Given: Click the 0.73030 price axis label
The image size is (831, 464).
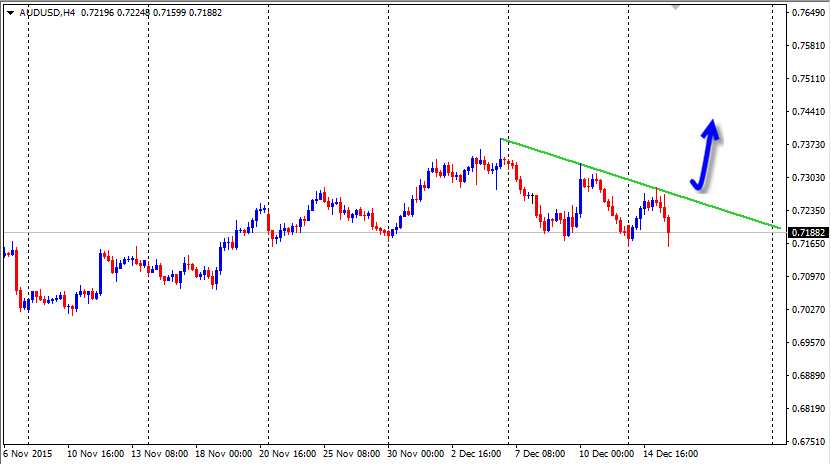Looking at the screenshot, I should point(808,177).
